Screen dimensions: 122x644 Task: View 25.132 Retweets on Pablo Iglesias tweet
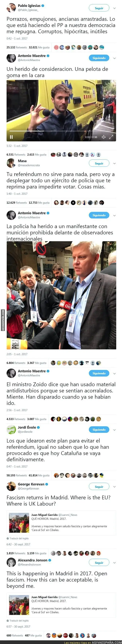(x=17, y=47)
